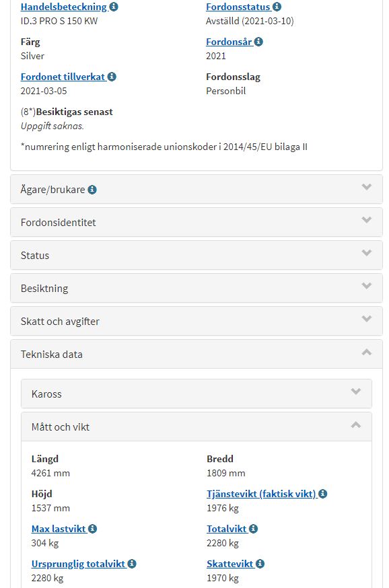Expand the Status panel

197,255
